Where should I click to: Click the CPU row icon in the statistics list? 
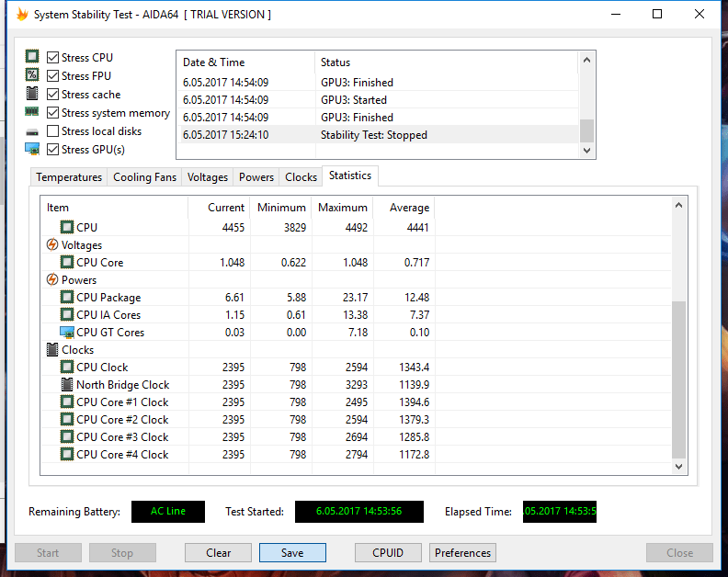pyautogui.click(x=67, y=227)
